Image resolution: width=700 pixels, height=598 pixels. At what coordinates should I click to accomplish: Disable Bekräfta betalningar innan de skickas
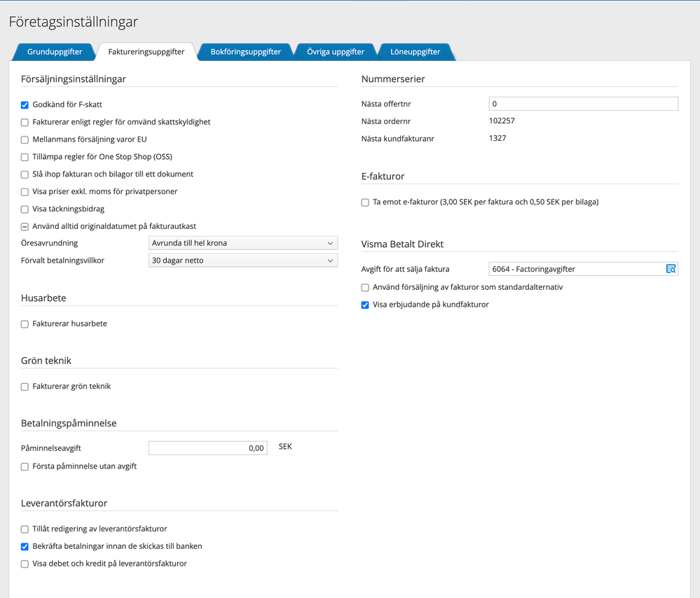[x=25, y=546]
